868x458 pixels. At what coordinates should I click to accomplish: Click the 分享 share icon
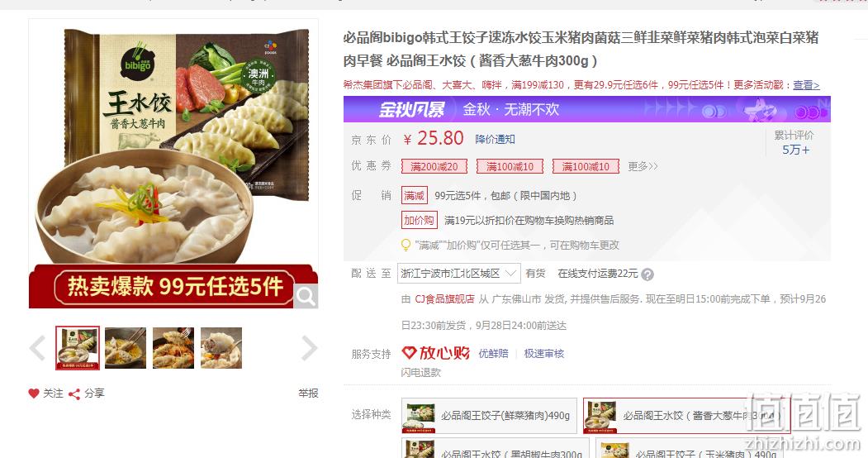[x=74, y=394]
